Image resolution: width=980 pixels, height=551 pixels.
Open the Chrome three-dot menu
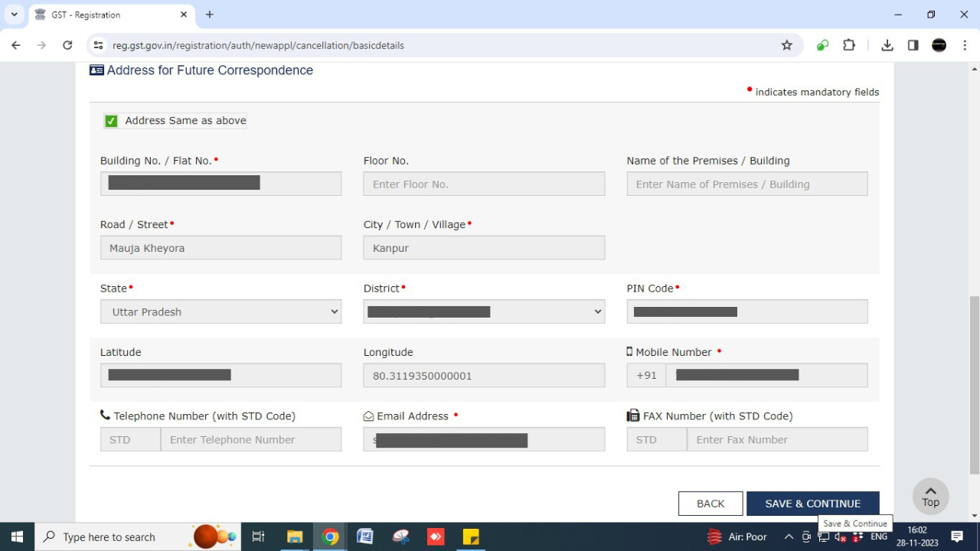click(x=965, y=45)
